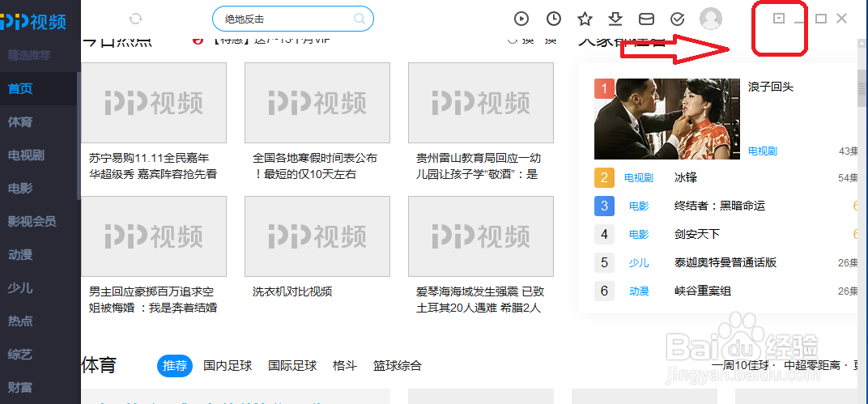The width and height of the screenshot is (868, 404).
Task: Open favorites star icon
Action: [585, 19]
